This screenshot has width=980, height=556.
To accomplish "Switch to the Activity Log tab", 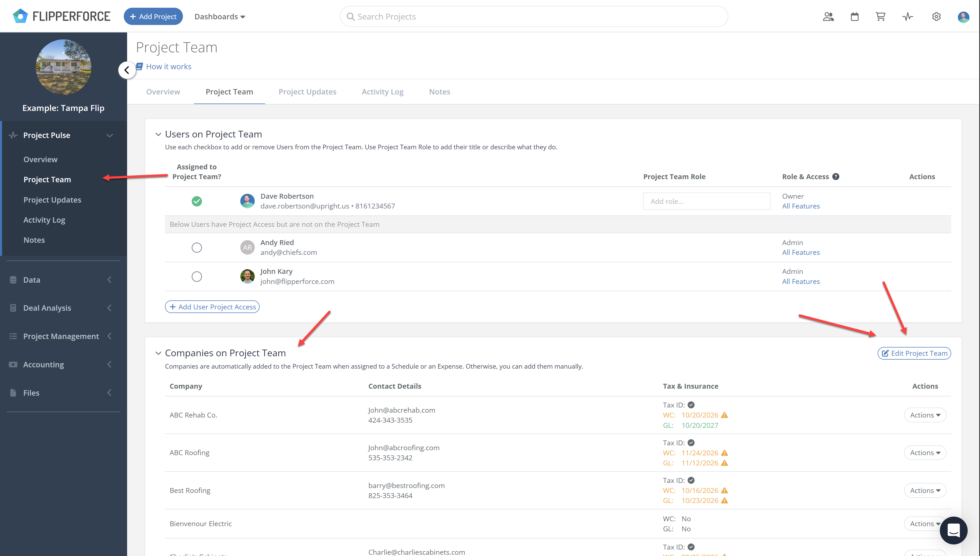I will [x=382, y=92].
